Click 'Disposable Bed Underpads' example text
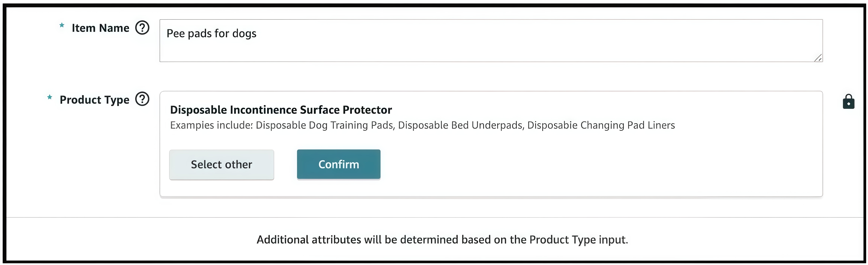The image size is (868, 265). [x=460, y=125]
